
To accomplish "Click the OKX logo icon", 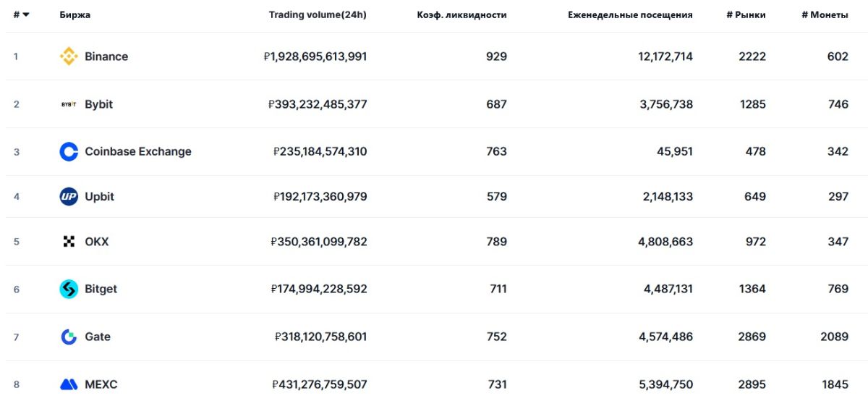I will tap(69, 242).
